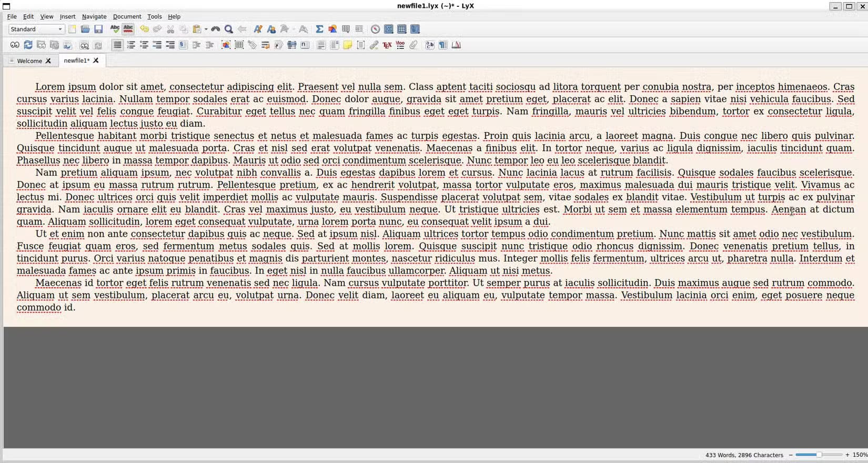Adjust the zoom slider handle
The width and height of the screenshot is (868, 463).
click(x=819, y=455)
